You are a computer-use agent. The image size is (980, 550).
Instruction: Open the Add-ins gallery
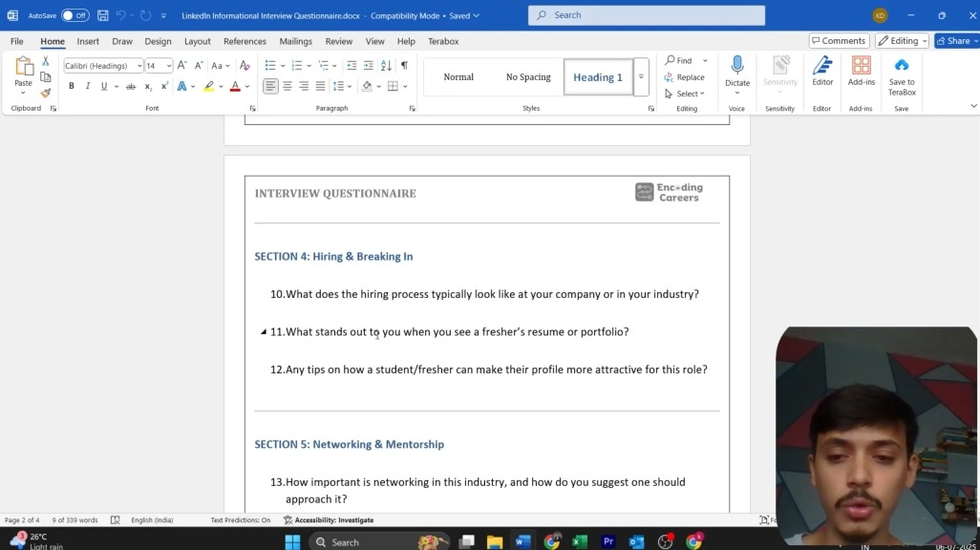click(x=862, y=71)
